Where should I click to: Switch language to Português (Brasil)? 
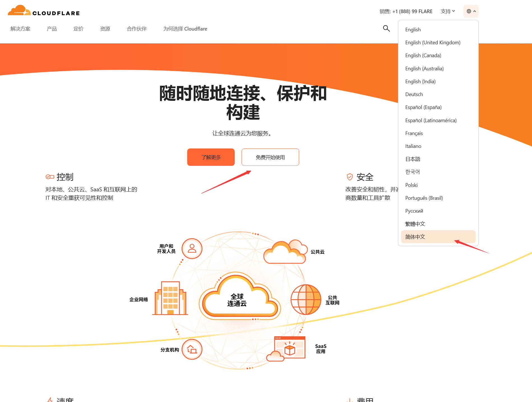click(x=438, y=198)
